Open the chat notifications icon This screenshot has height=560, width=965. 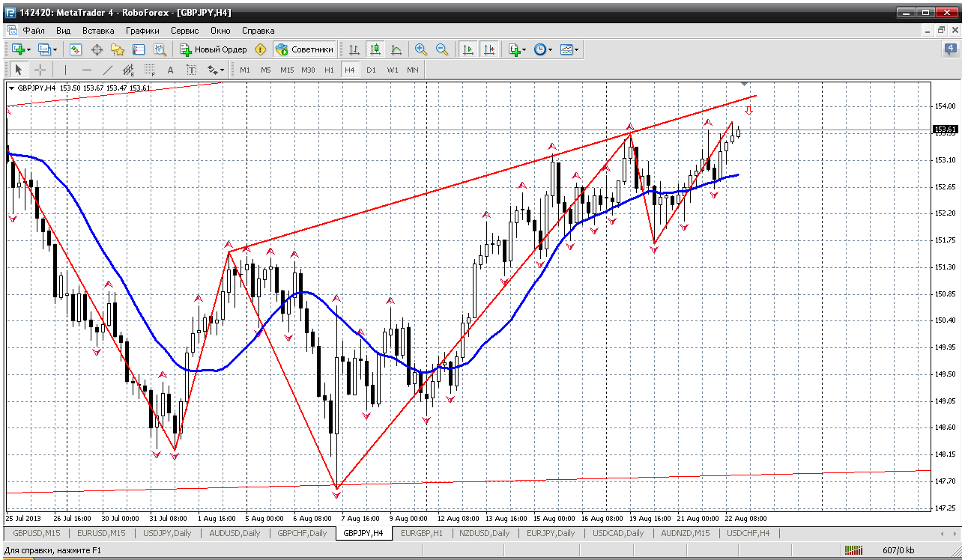pyautogui.click(x=950, y=49)
